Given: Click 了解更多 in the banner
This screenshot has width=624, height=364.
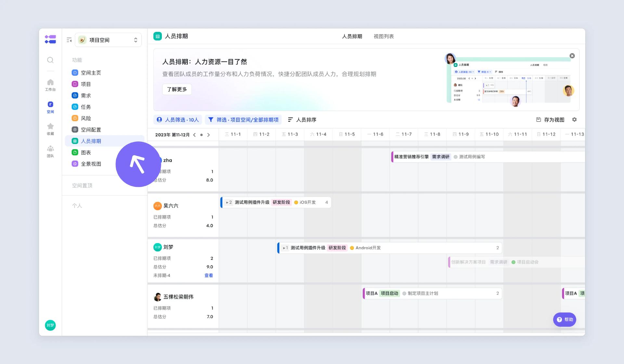Looking at the screenshot, I should click(x=177, y=89).
